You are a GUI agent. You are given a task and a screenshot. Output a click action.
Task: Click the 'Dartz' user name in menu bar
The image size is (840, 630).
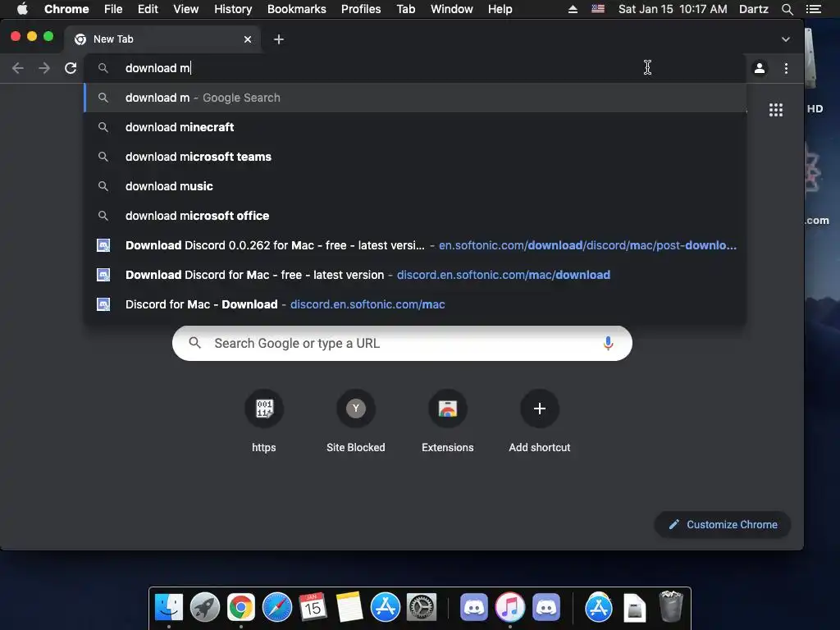(x=754, y=9)
